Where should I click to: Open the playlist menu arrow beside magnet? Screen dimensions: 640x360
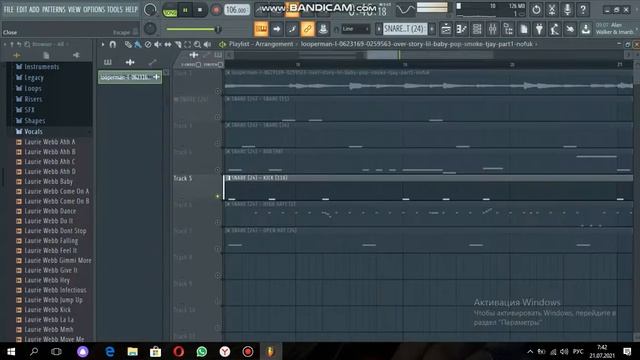tap(103, 44)
